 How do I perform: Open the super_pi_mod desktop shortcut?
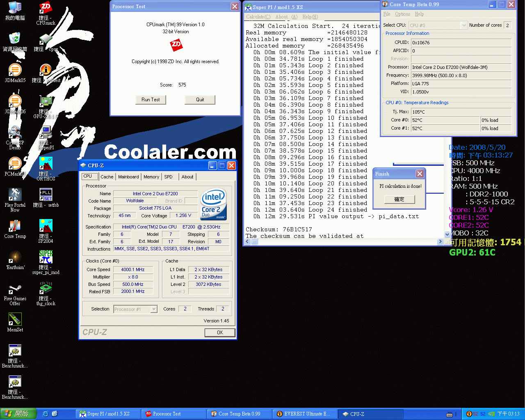click(46, 262)
